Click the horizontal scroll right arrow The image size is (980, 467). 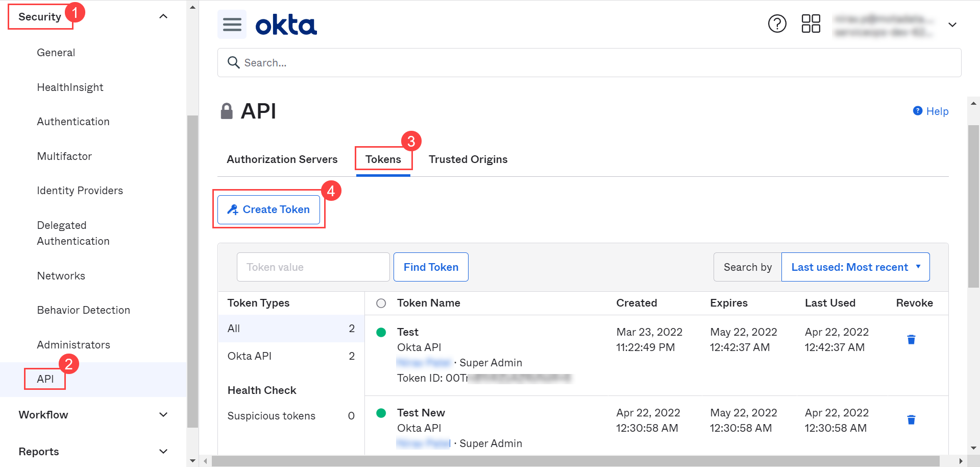click(x=961, y=461)
